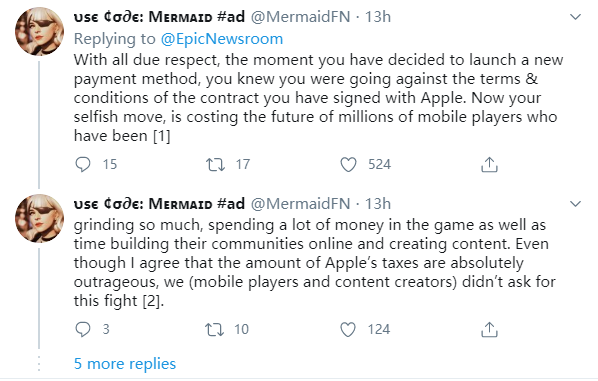Like the first tweet with 524 likes
The image size is (598, 381).
click(348, 165)
